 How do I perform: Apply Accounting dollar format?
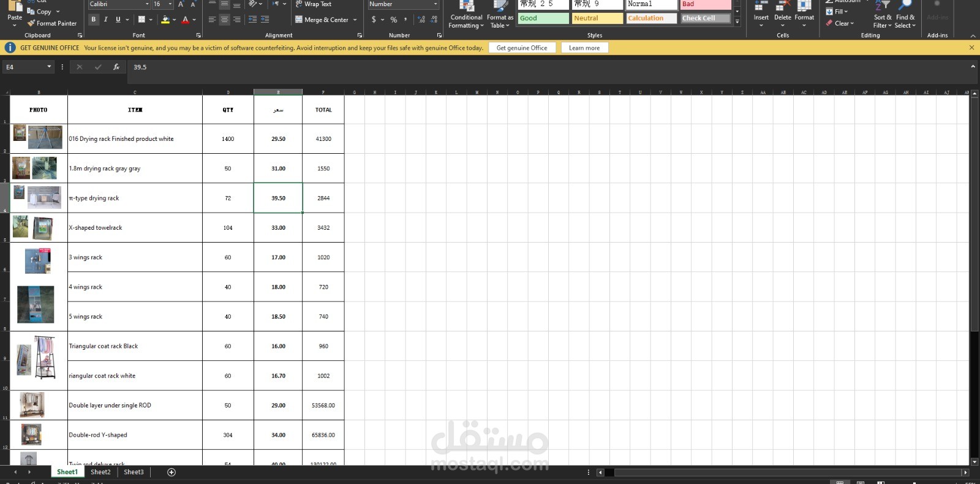pos(374,20)
